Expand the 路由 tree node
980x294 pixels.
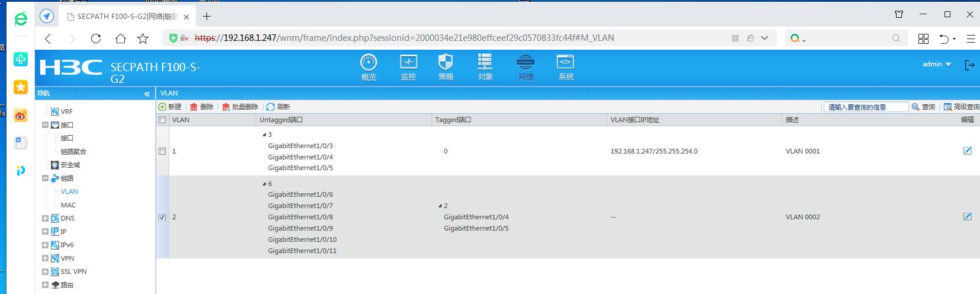point(45,285)
